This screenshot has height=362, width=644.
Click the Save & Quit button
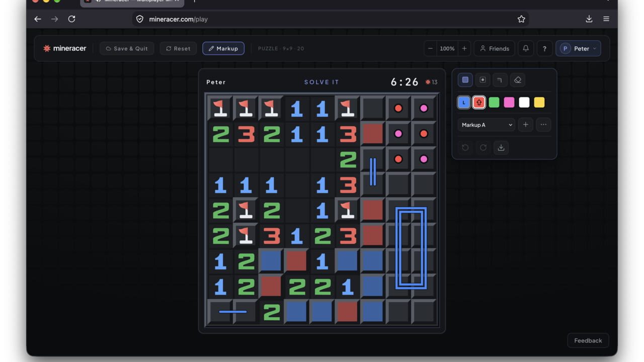pos(127,48)
